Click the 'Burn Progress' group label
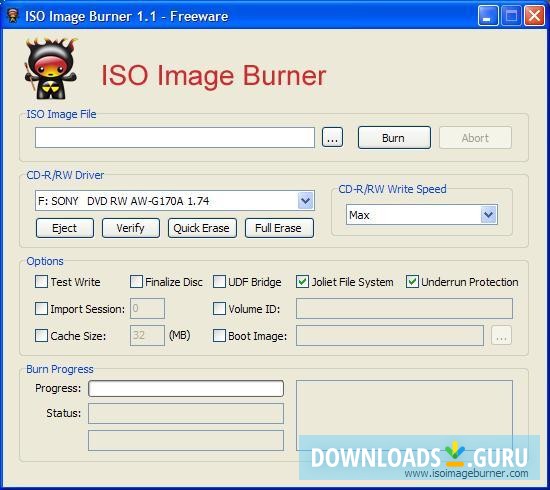The height and width of the screenshot is (490, 550). [x=60, y=369]
